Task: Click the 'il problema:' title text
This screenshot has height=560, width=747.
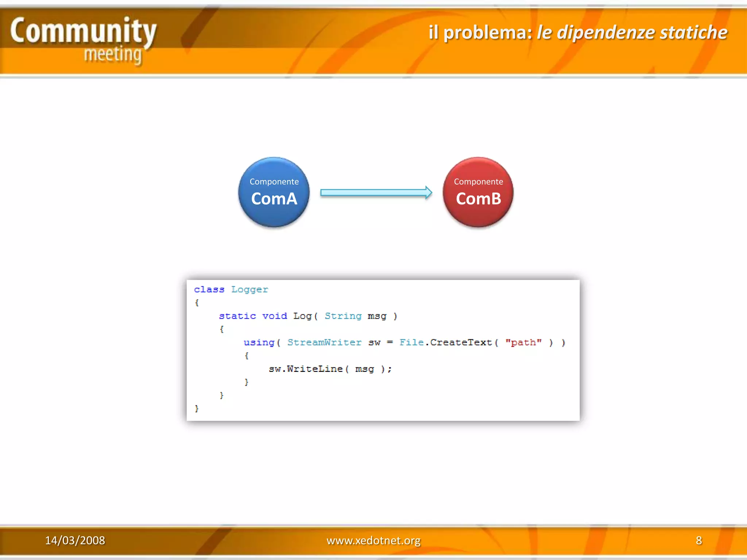Action: 480,32
